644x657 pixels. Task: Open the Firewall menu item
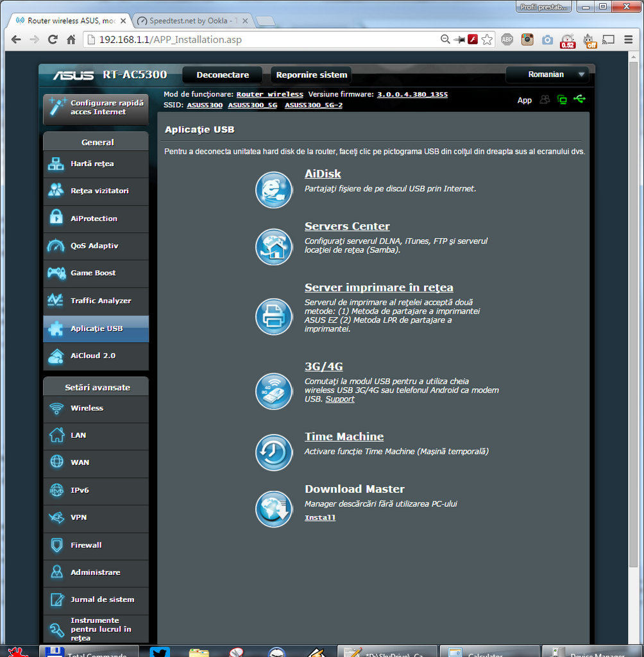click(96, 545)
